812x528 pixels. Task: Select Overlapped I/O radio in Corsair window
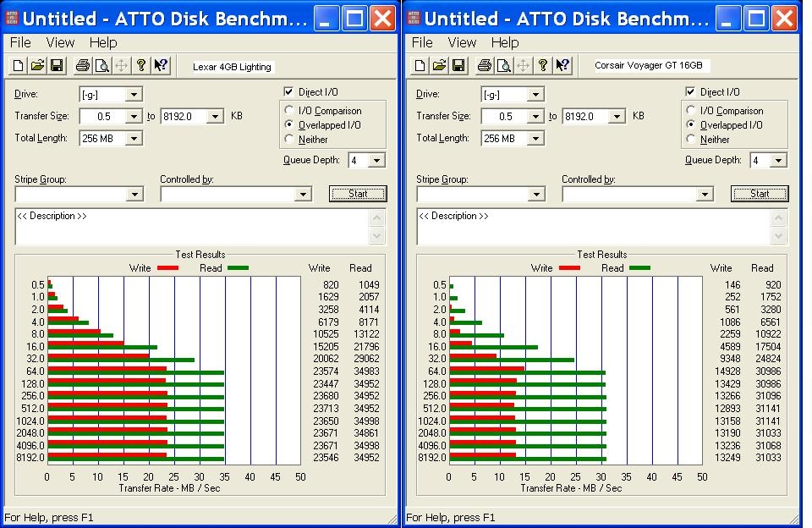(691, 125)
